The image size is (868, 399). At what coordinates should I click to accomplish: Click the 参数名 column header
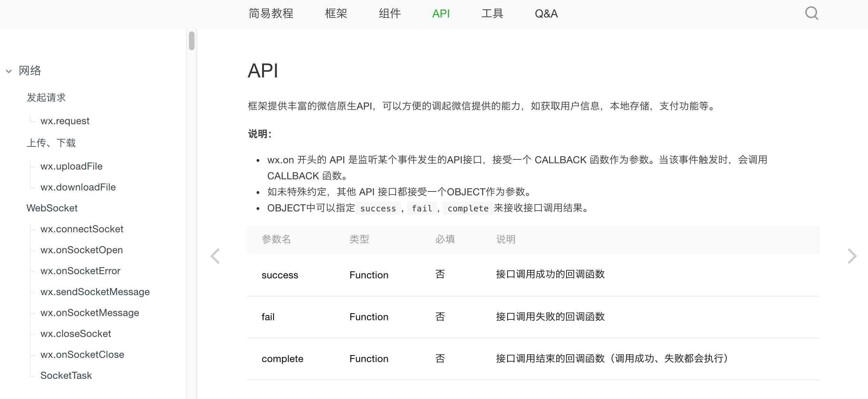(276, 239)
